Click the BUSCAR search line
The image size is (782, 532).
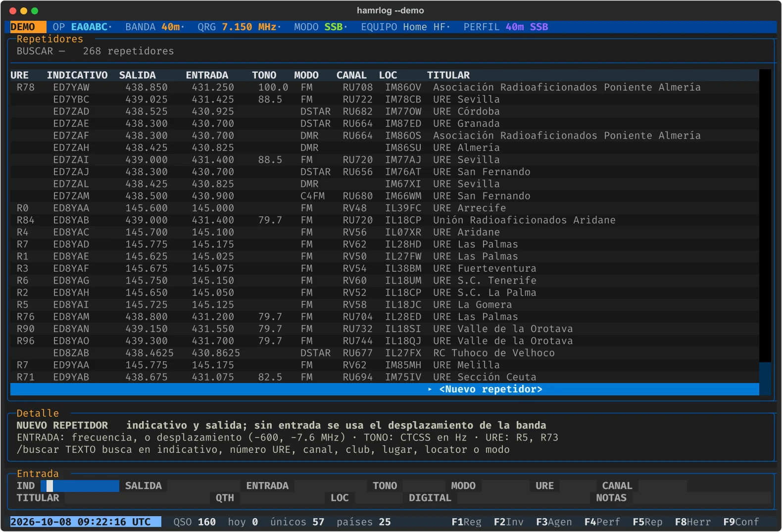coord(95,51)
